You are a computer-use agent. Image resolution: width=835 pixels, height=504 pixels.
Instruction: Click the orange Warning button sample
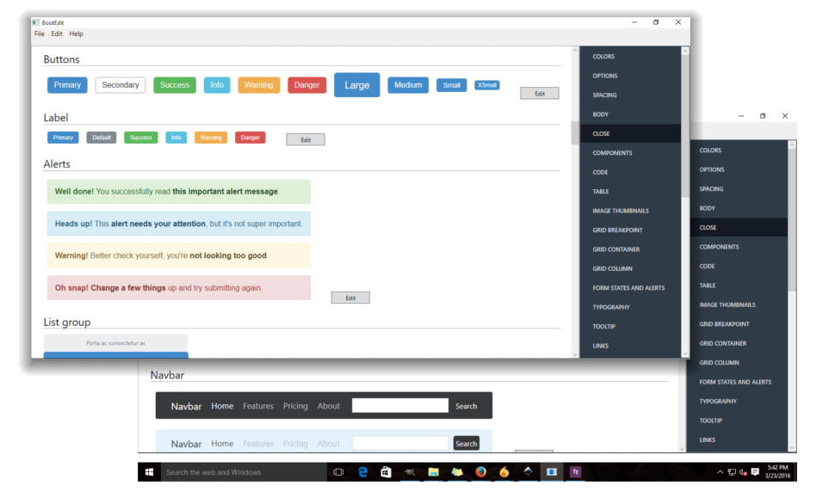click(259, 85)
